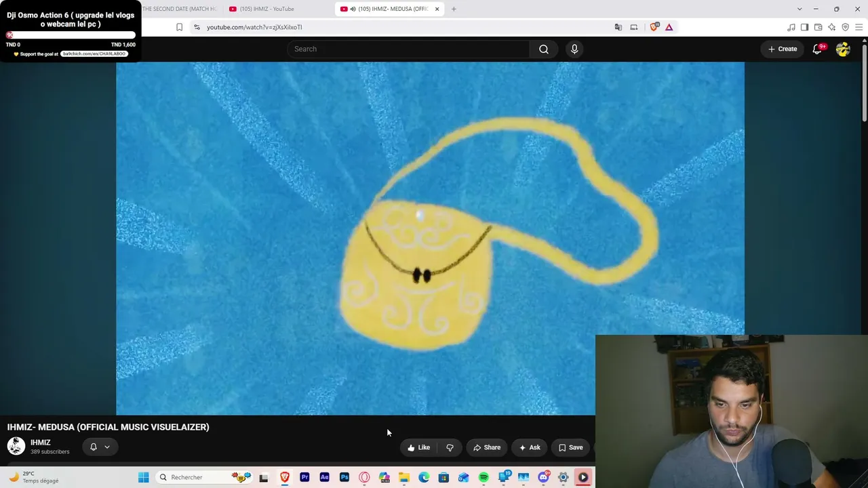The height and width of the screenshot is (488, 868).
Task: Like the video
Action: (419, 447)
